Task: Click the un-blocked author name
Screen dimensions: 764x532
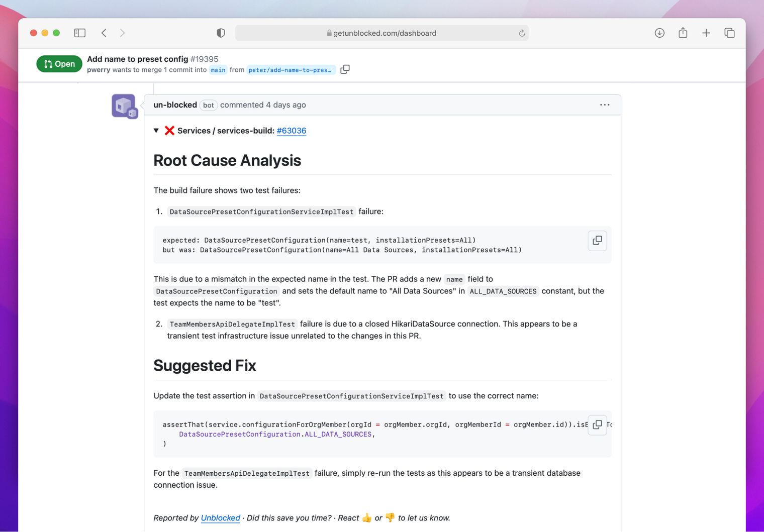Action: (x=175, y=105)
